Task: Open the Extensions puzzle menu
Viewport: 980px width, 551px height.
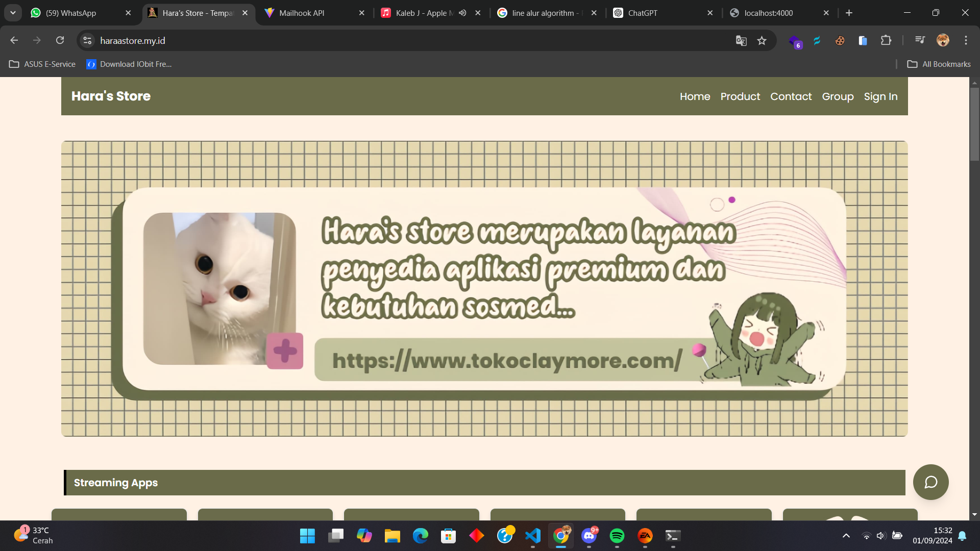Action: 886,40
